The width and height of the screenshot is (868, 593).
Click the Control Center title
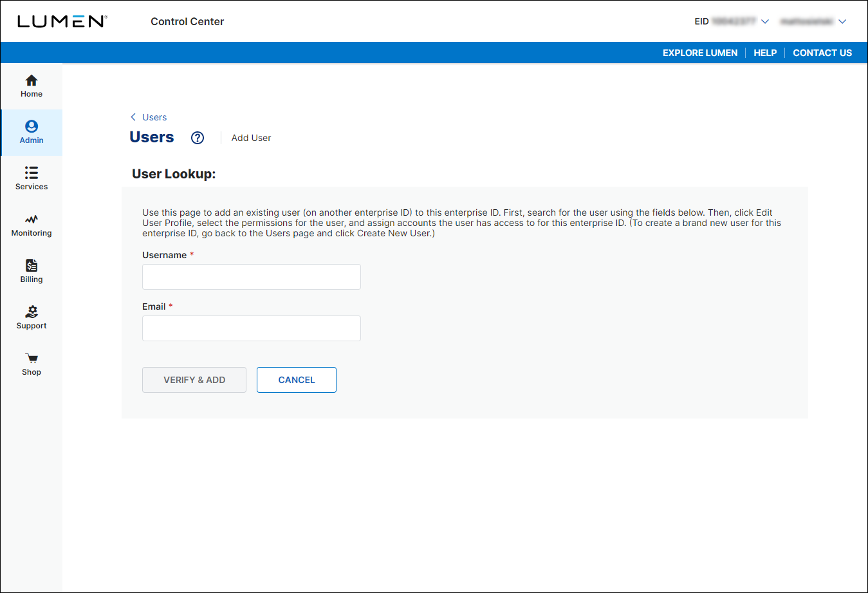point(187,21)
